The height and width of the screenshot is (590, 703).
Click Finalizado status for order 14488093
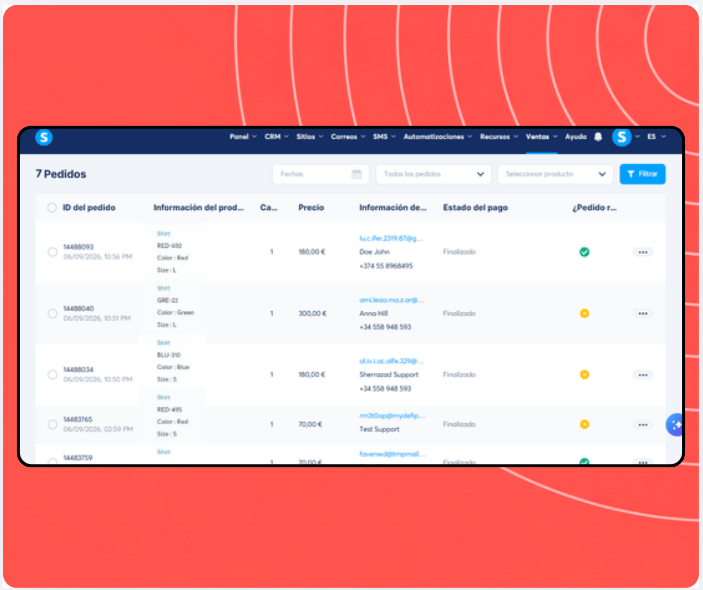(x=459, y=252)
